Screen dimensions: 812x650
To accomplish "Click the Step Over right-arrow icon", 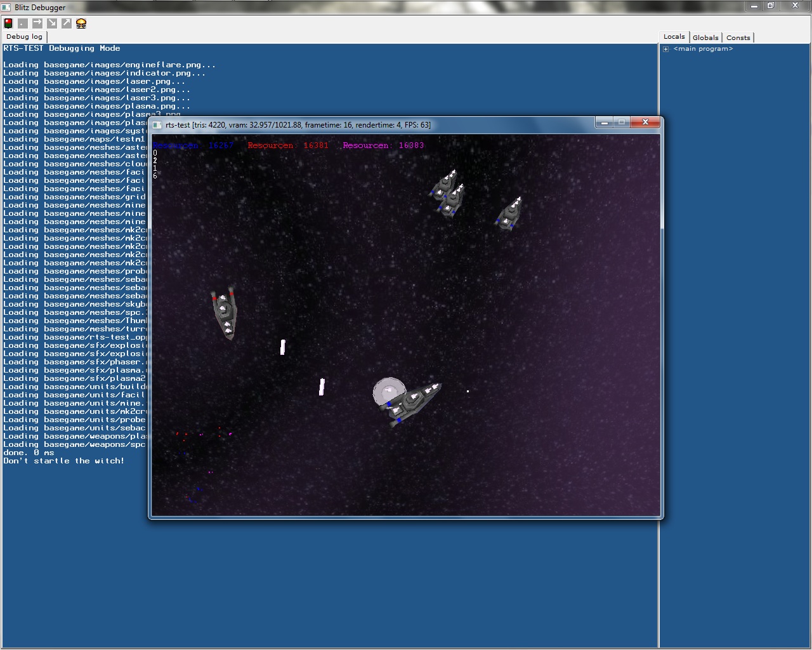I will [x=37, y=23].
